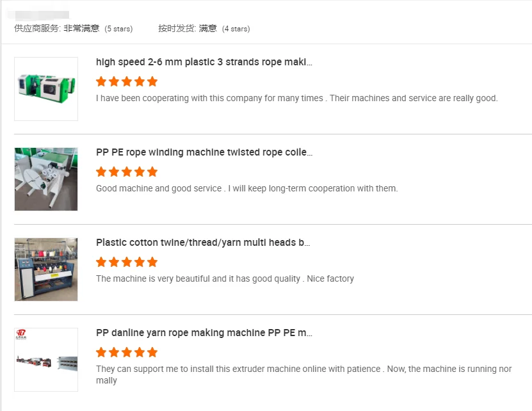
Task: Open "high speed 2-6 mm plastic 3 strands" title
Action: tap(204, 62)
